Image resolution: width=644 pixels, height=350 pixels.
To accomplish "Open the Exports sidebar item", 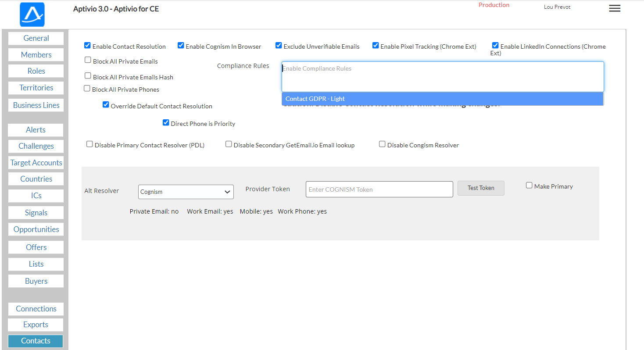I will point(36,325).
